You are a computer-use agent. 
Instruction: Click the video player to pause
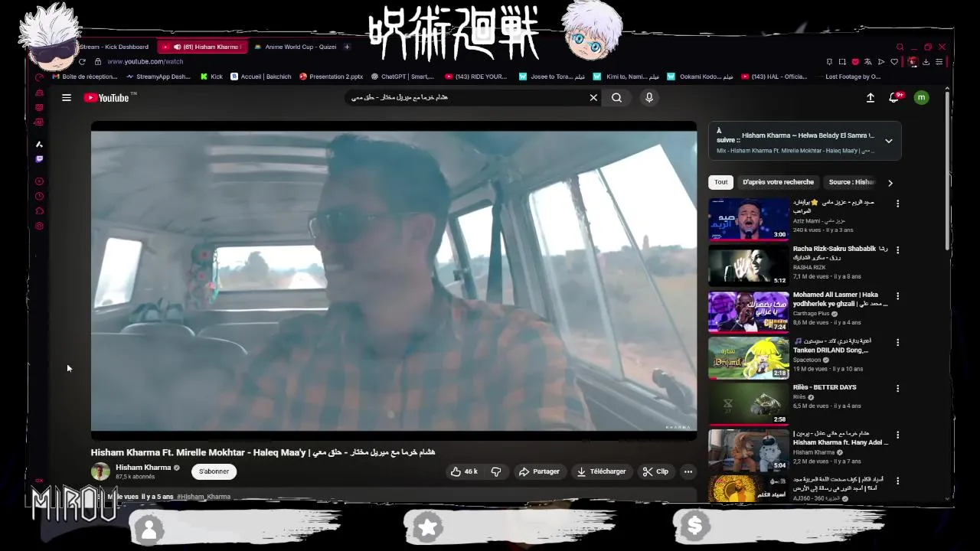click(x=394, y=280)
